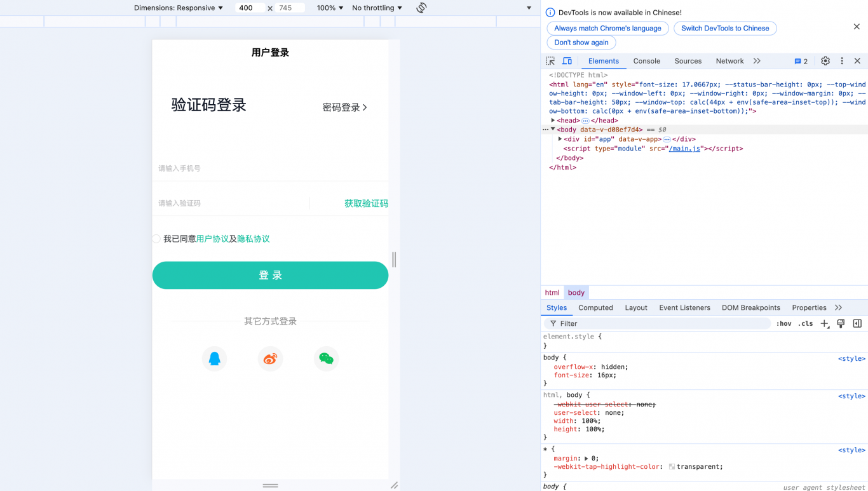Click Don't show again button

point(581,43)
